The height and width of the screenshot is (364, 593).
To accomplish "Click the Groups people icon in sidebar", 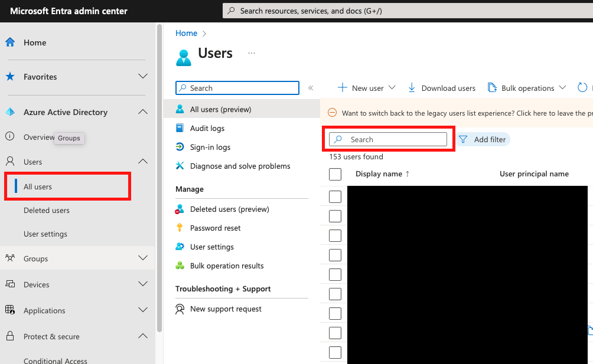I will tap(10, 258).
